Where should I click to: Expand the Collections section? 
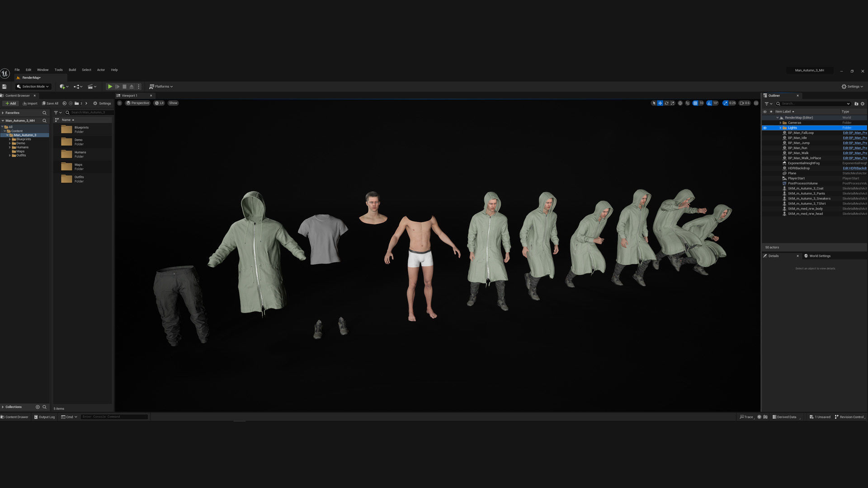coord(3,407)
